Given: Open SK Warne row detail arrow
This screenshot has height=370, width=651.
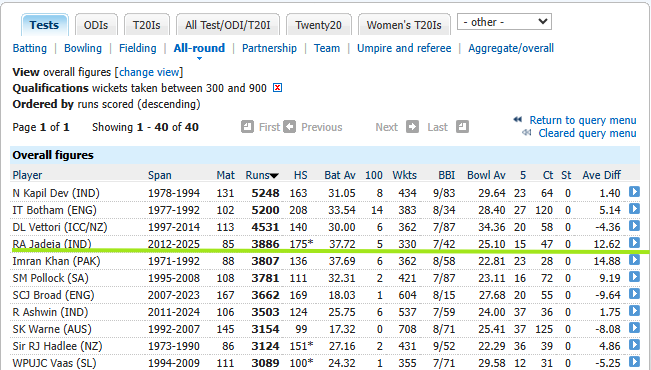Looking at the screenshot, I should pyautogui.click(x=634, y=328).
